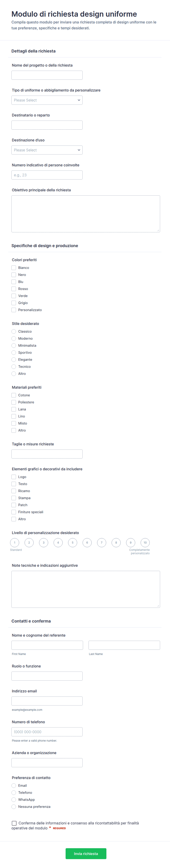
Task: Click the Obiettivo principale text area
Action: (86, 214)
